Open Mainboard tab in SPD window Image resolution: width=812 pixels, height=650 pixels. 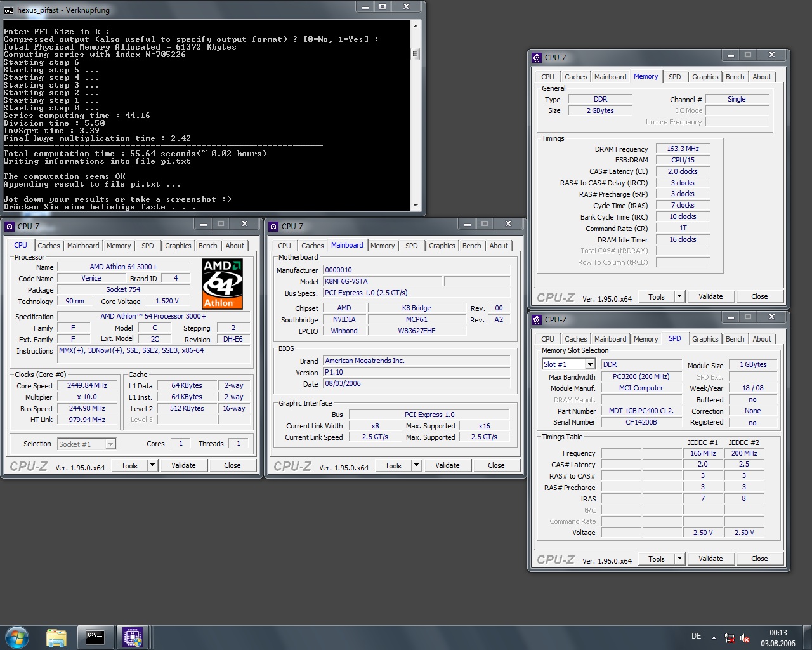[x=610, y=339]
